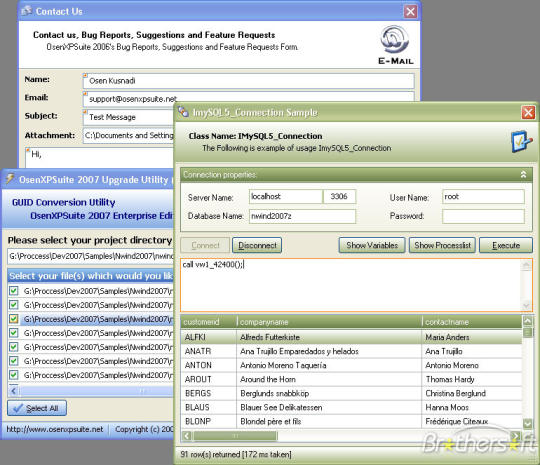Viewport: 540px width, 465px height.
Task: Select the AROUT customer id cell
Action: [x=209, y=380]
